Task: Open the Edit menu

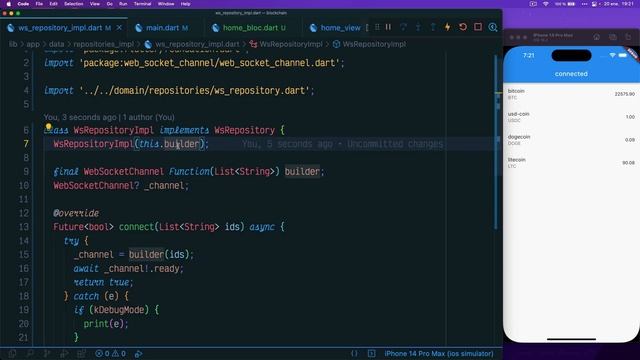Action: coord(53,4)
